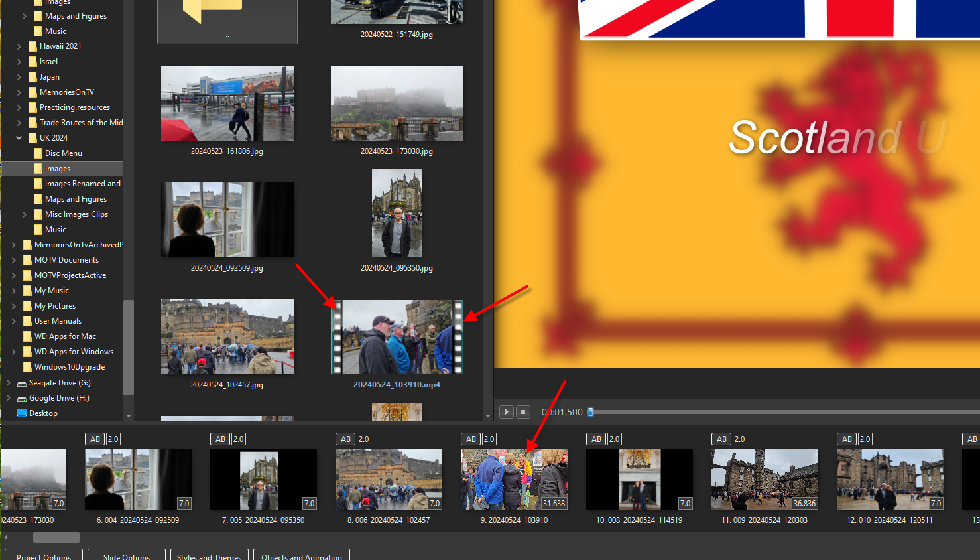
Task: Expand the MOTVProjectsActive folder
Action: (x=14, y=275)
